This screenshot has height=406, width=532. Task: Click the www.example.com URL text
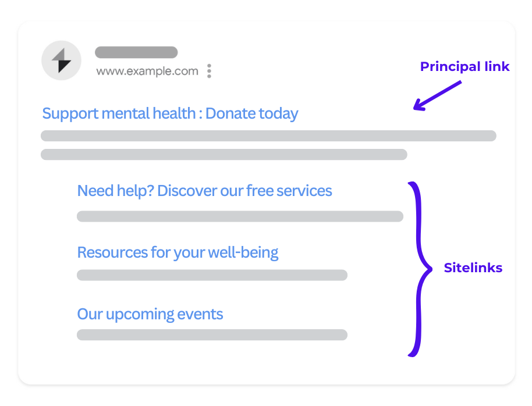point(147,71)
